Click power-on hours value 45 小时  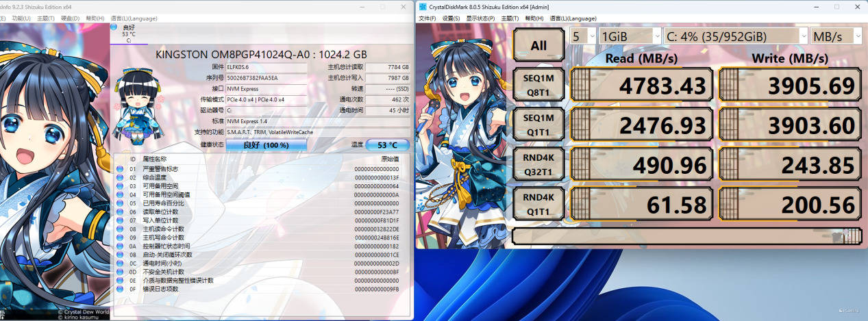tap(388, 110)
